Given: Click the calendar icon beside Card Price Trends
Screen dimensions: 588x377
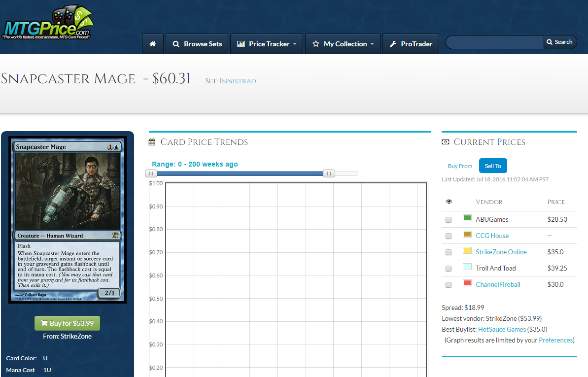Looking at the screenshot, I should 152,142.
